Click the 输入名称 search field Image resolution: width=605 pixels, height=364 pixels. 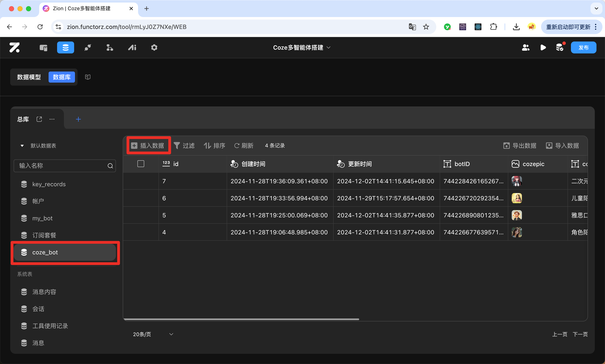pyautogui.click(x=65, y=166)
